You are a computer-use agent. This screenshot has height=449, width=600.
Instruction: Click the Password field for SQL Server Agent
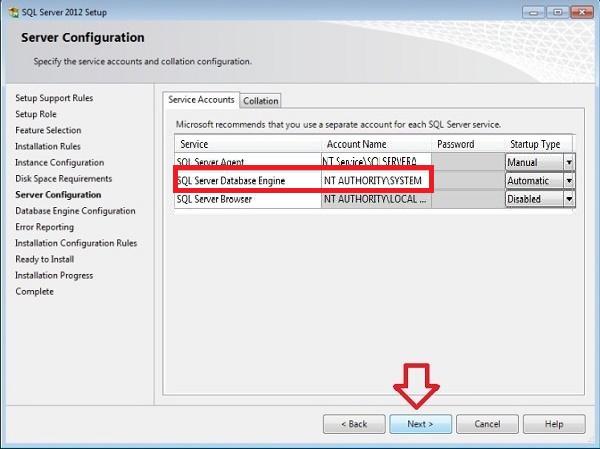click(468, 162)
